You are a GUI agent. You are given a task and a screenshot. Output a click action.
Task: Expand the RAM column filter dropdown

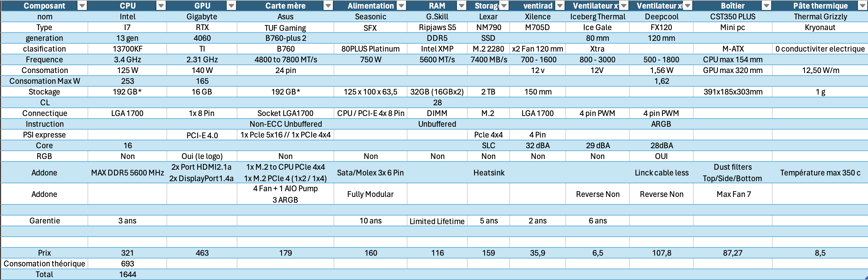tap(462, 6)
